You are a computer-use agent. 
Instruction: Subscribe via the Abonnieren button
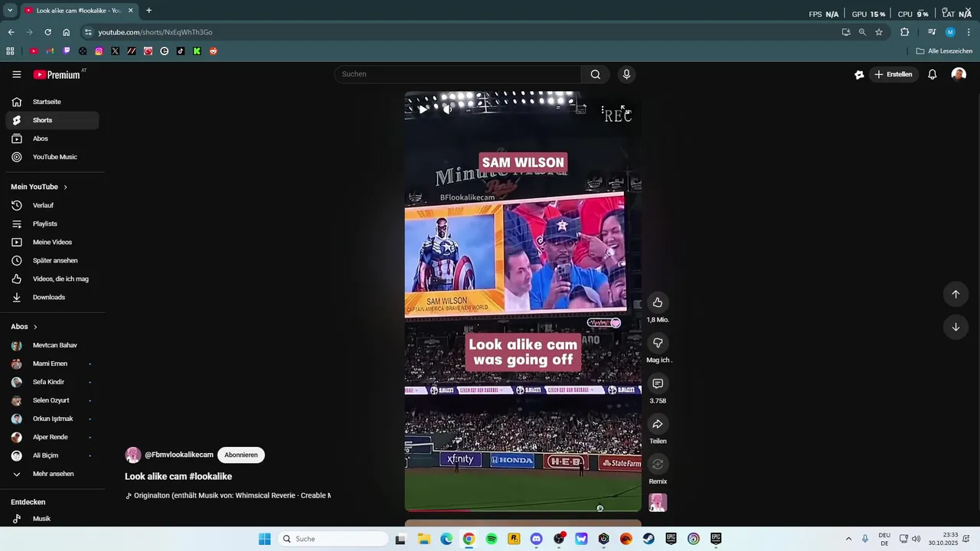pyautogui.click(x=241, y=455)
